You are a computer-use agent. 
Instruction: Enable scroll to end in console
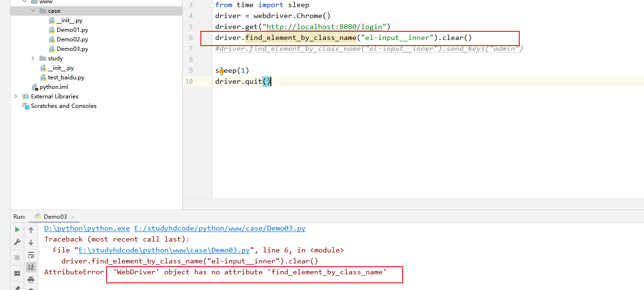(x=30, y=267)
